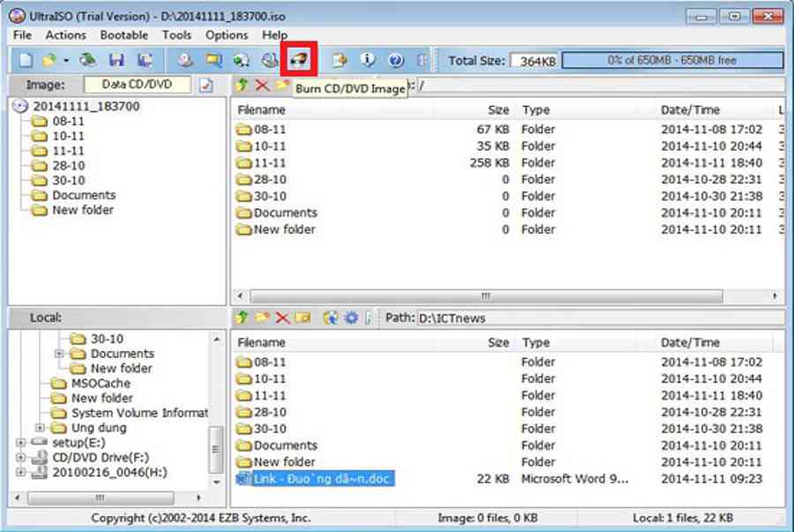Click the Local tree horizontal scrollbar thumb
Screen dimensions: 794x532
coord(101,498)
